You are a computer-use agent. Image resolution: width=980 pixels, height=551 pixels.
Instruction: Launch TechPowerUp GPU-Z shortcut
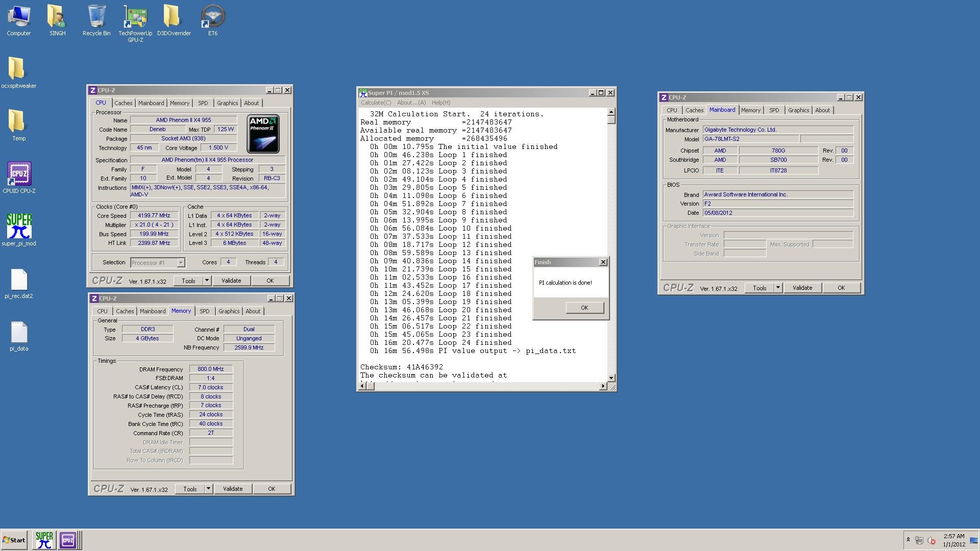[x=135, y=23]
